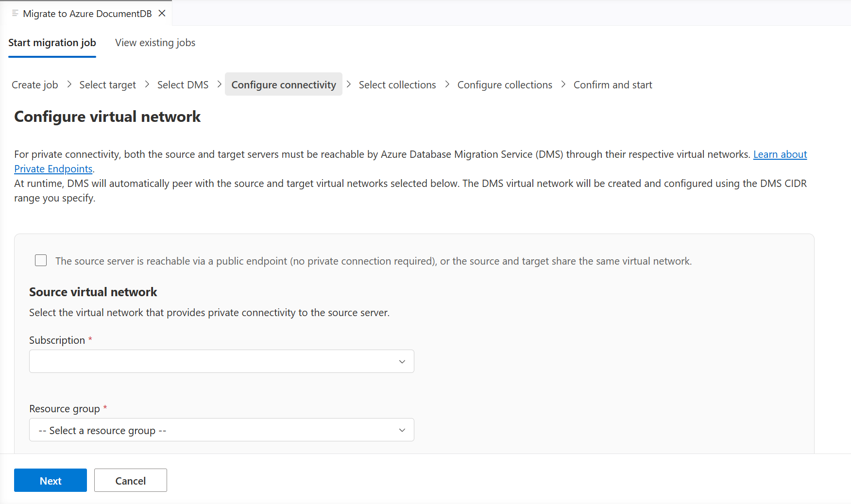
Task: Check the source reachable via public endpoint box
Action: point(41,261)
